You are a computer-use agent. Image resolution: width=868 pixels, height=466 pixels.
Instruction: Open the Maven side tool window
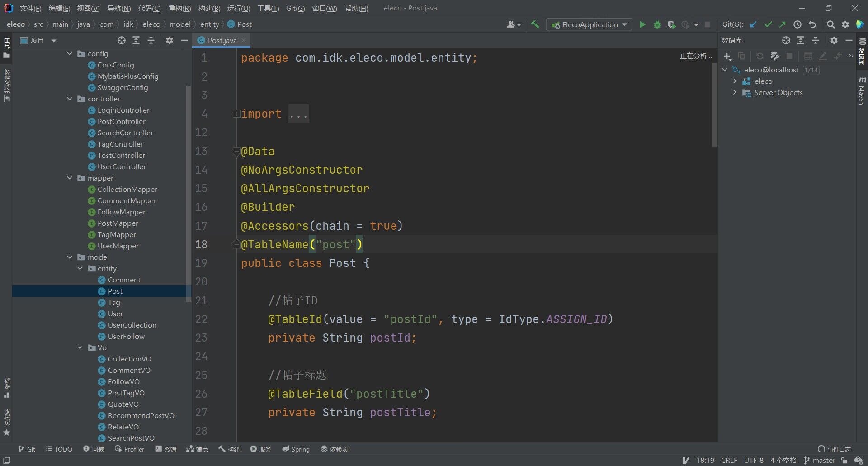(x=862, y=90)
